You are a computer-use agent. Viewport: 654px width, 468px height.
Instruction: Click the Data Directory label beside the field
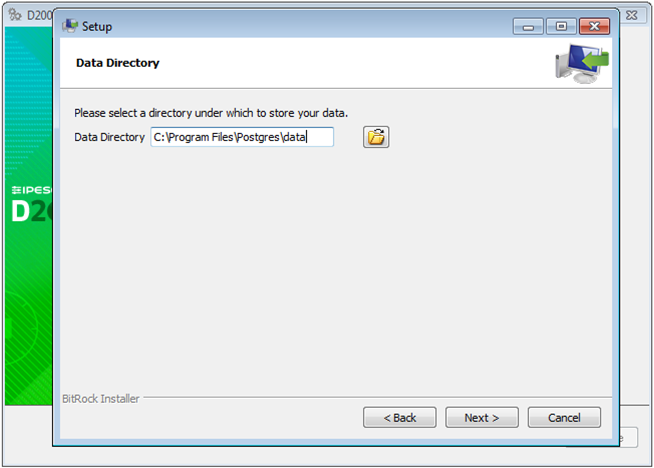click(110, 137)
